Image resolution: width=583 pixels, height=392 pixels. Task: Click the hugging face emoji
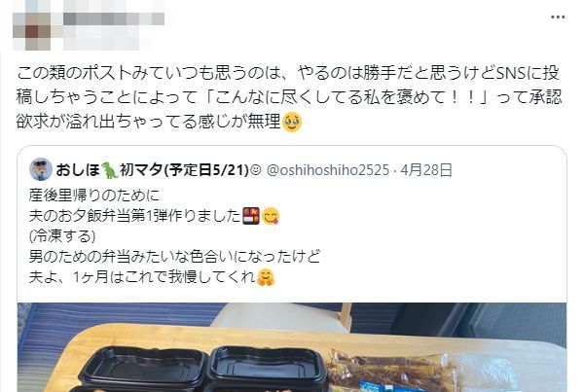265,277
